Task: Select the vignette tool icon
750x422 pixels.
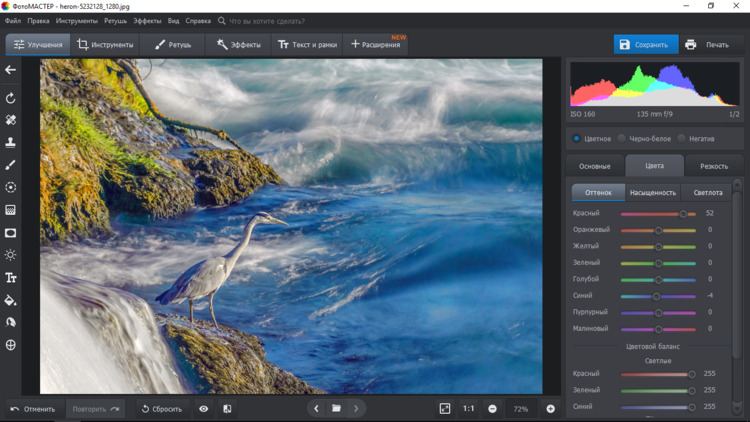Action: 11,233
